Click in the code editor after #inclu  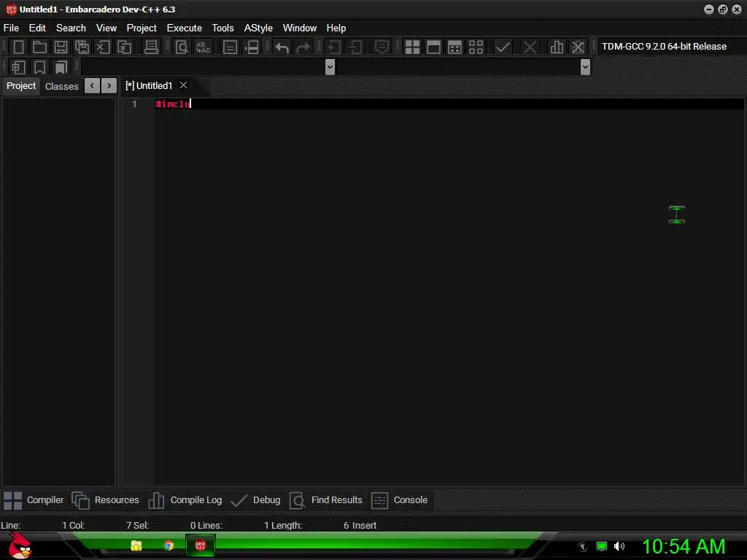pos(191,104)
